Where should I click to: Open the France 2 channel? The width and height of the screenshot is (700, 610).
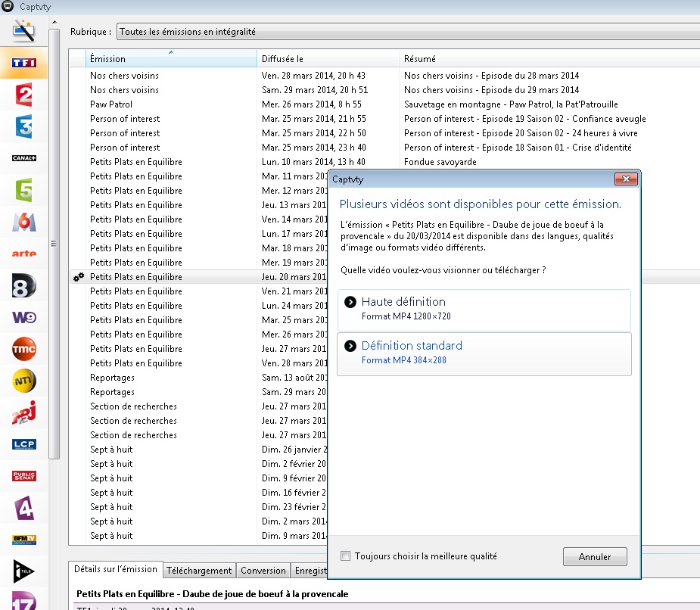click(24, 95)
